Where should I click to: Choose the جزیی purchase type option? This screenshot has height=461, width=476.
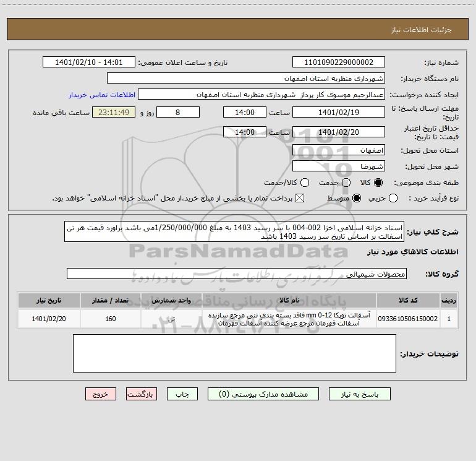tap(393, 198)
